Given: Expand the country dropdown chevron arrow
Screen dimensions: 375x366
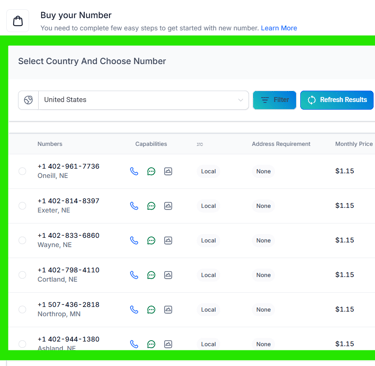Looking at the screenshot, I should click(240, 100).
